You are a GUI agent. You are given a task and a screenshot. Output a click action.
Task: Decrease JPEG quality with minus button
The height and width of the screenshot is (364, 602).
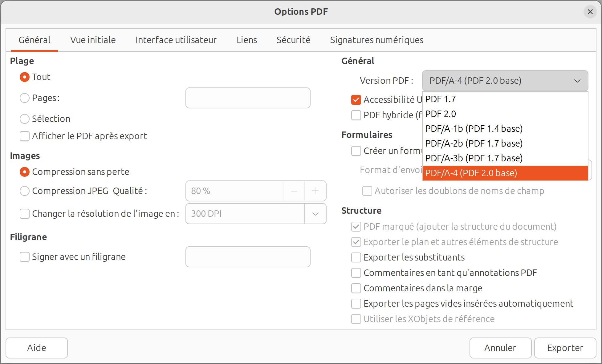294,191
